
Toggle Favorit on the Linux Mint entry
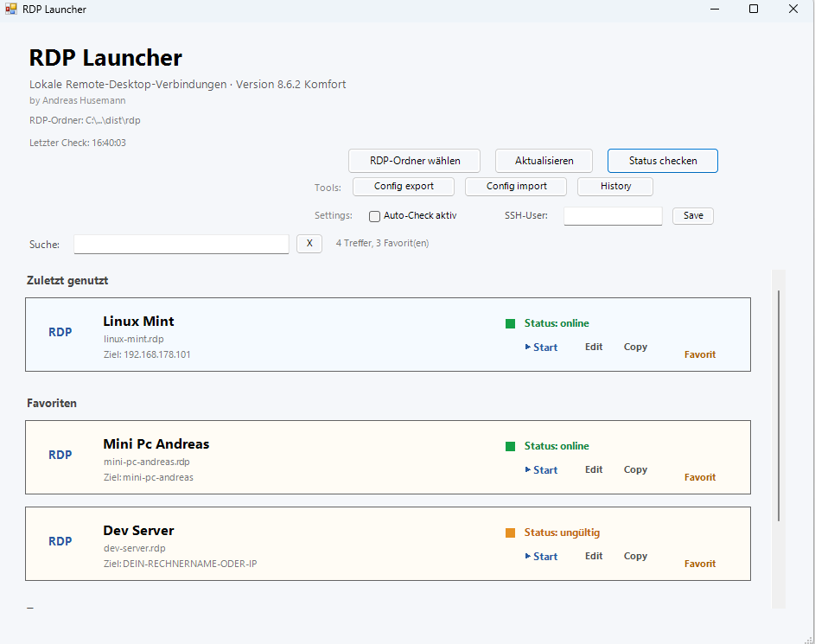tap(699, 354)
